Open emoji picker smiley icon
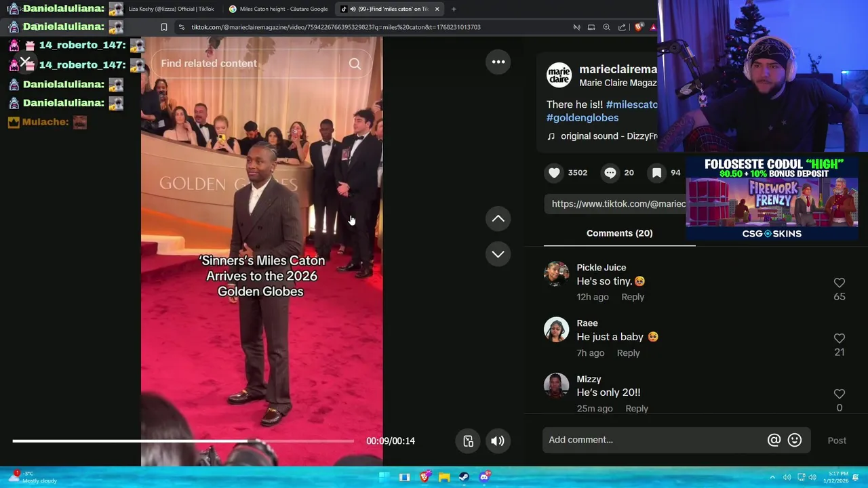The width and height of the screenshot is (868, 488). pyautogui.click(x=795, y=440)
